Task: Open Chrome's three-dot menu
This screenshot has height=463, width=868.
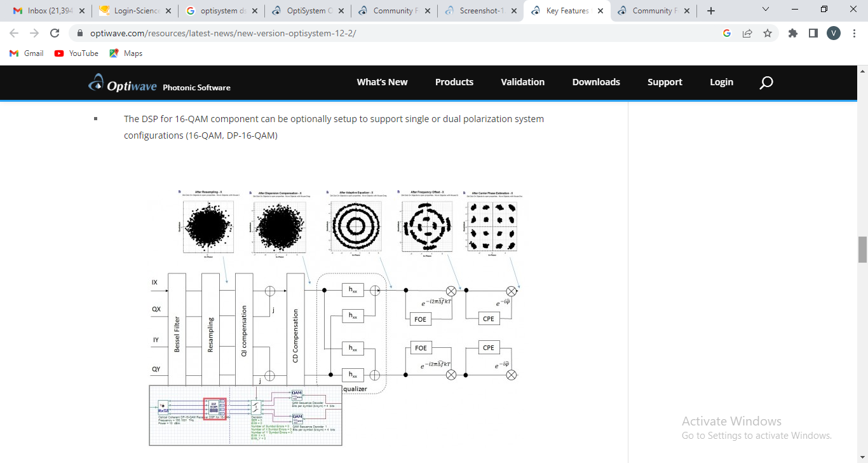Action: tap(854, 33)
